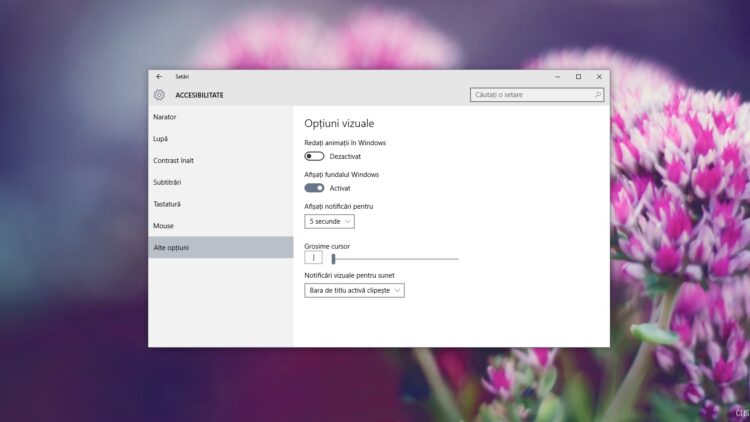Image resolution: width=750 pixels, height=422 pixels.
Task: Click the settings gear icon beside ACCESIBILITATE
Action: pos(159,95)
